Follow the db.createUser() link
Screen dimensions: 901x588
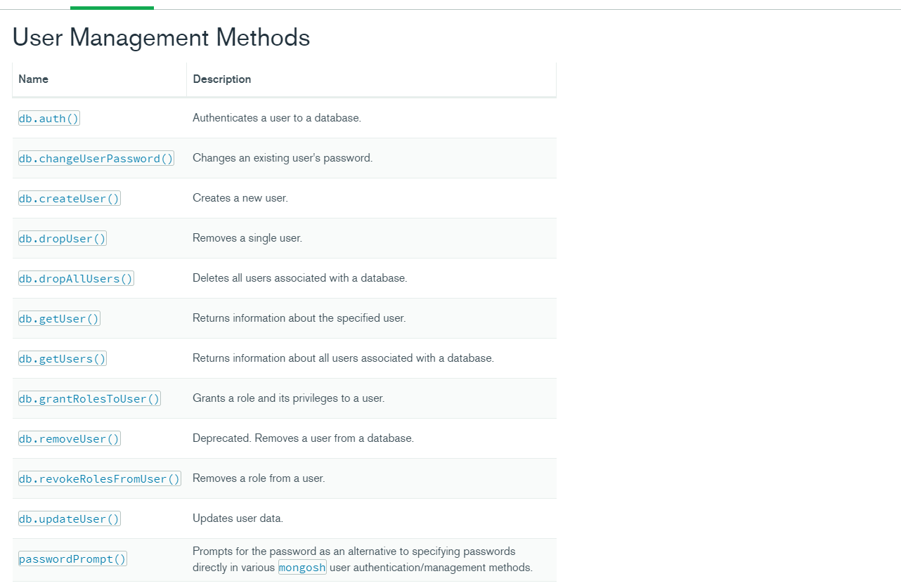click(70, 199)
